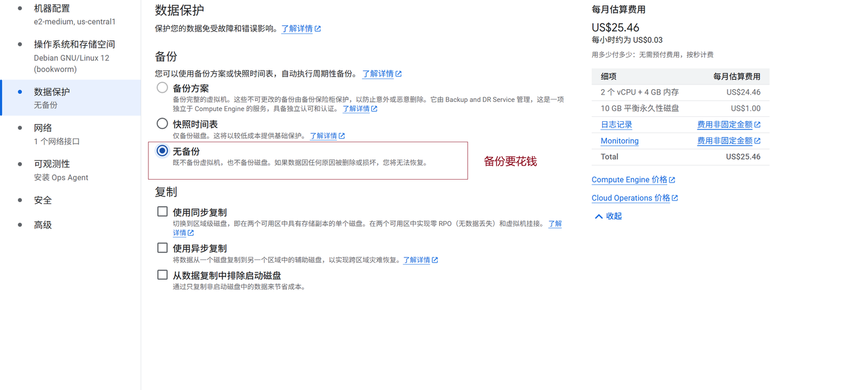Collapse the cost estimate with 收起
This screenshot has width=868, height=390.
[x=608, y=216]
